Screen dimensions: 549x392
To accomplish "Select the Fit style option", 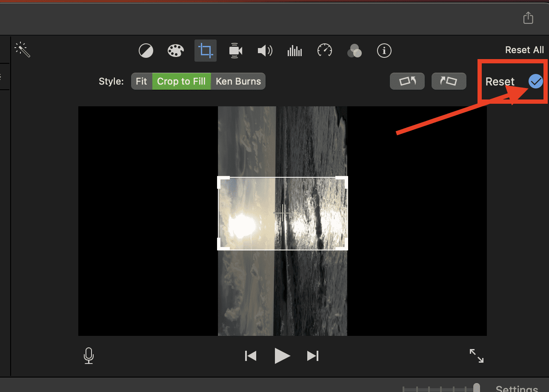I will point(141,81).
